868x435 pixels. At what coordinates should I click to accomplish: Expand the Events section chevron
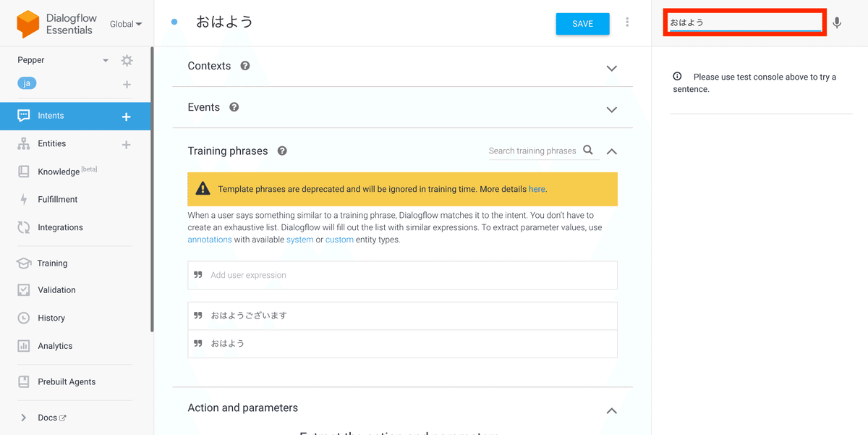(x=611, y=109)
